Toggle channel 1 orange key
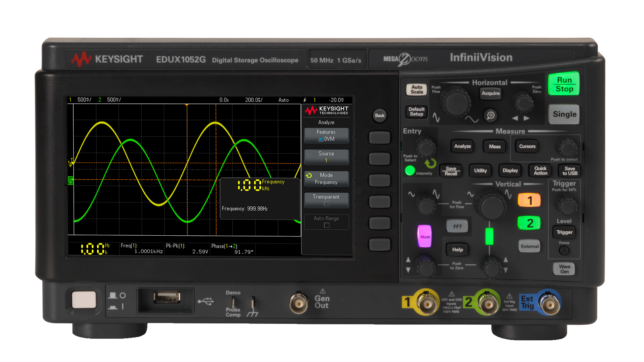 click(x=529, y=200)
